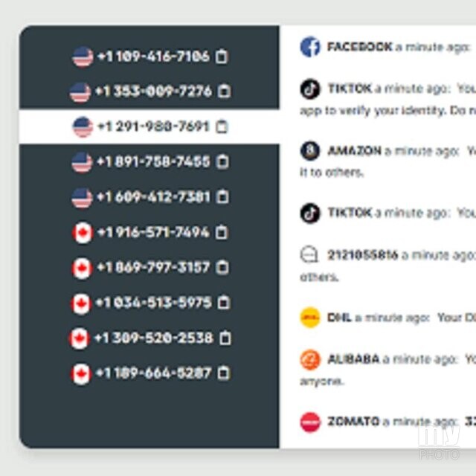Viewport: 476px width, 476px height.
Task: Click clipboard icon next to +1 609-412-7381
Action: pos(222,196)
